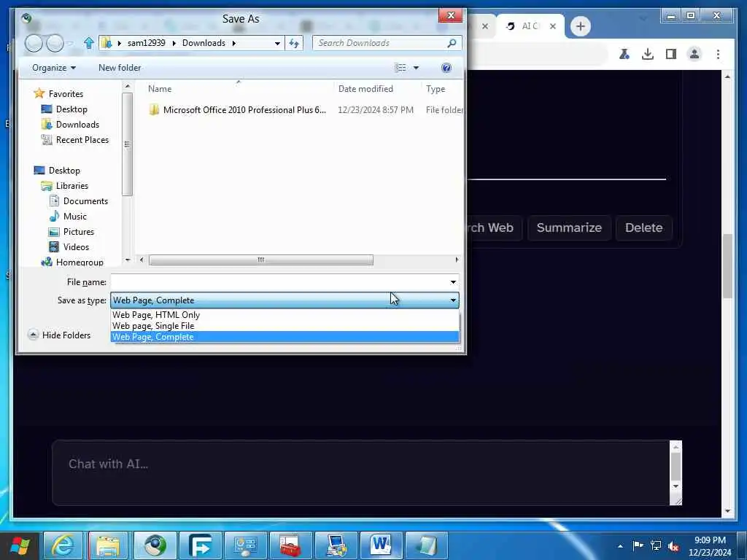Launch Internet Explorer from the taskbar
The height and width of the screenshot is (560, 747).
63,545
